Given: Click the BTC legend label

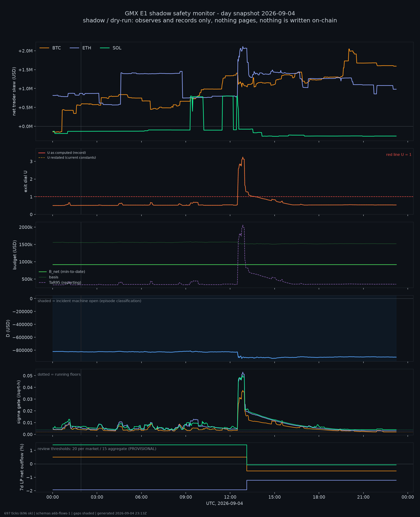Looking at the screenshot, I should click(57, 48).
